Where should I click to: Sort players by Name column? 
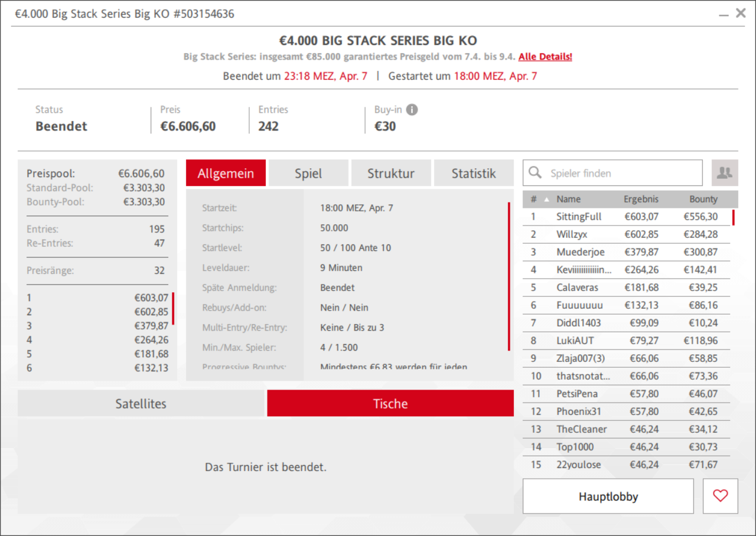(568, 200)
